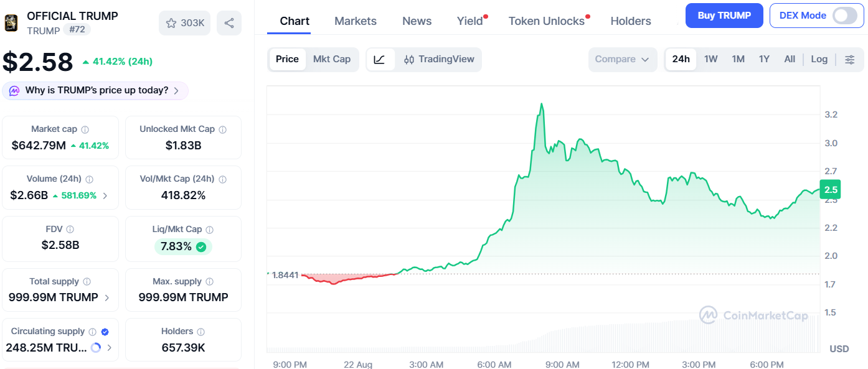
Task: Click the 7.83% Liq/Mkt Cap badge
Action: pos(183,247)
